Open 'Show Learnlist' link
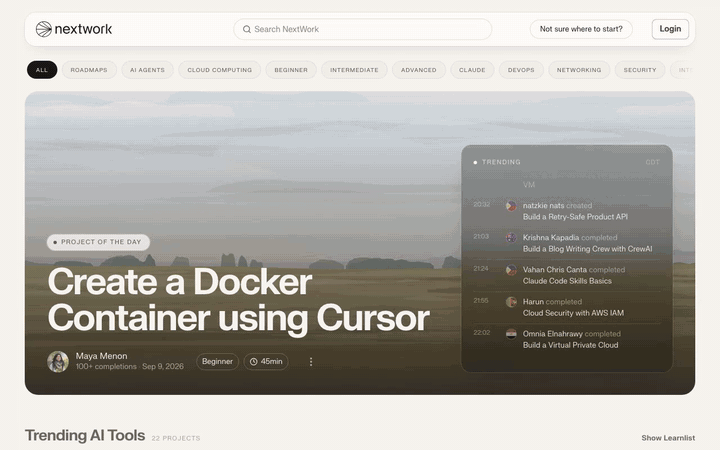 tap(668, 438)
